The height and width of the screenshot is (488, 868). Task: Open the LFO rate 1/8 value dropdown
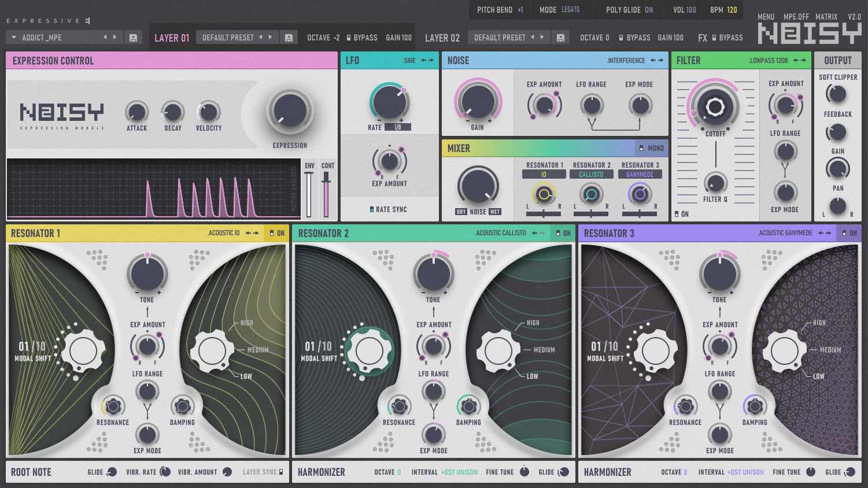click(x=397, y=127)
